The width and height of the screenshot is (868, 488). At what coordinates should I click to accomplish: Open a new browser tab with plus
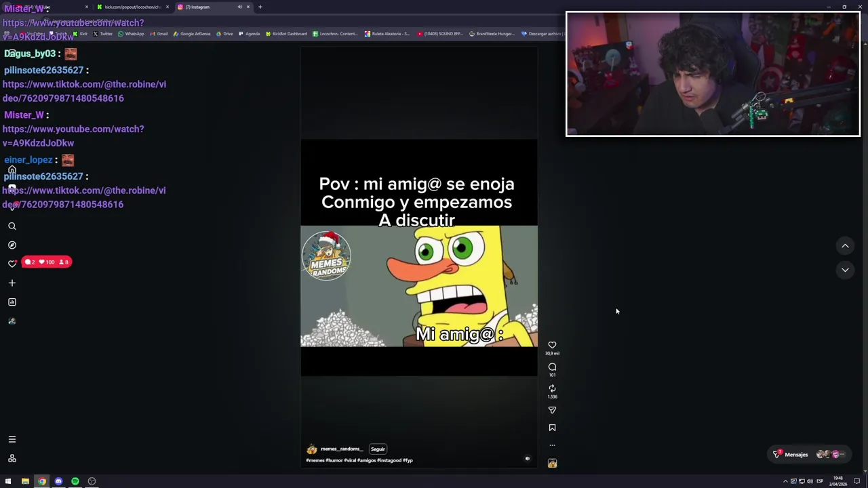coord(260,7)
